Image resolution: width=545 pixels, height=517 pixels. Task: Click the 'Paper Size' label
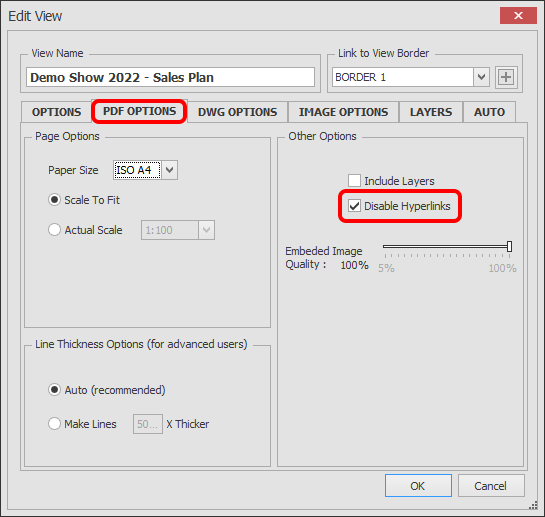[73, 170]
